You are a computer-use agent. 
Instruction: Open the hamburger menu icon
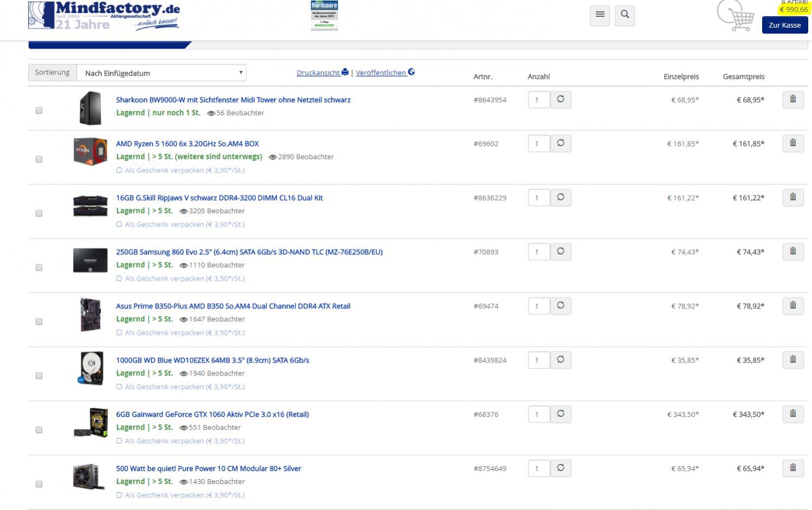[x=600, y=15]
